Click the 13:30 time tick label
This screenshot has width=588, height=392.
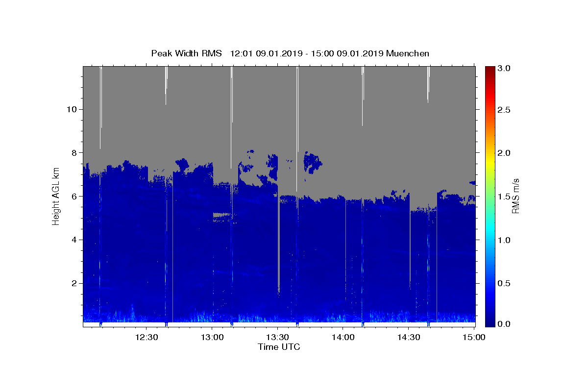[x=277, y=337]
